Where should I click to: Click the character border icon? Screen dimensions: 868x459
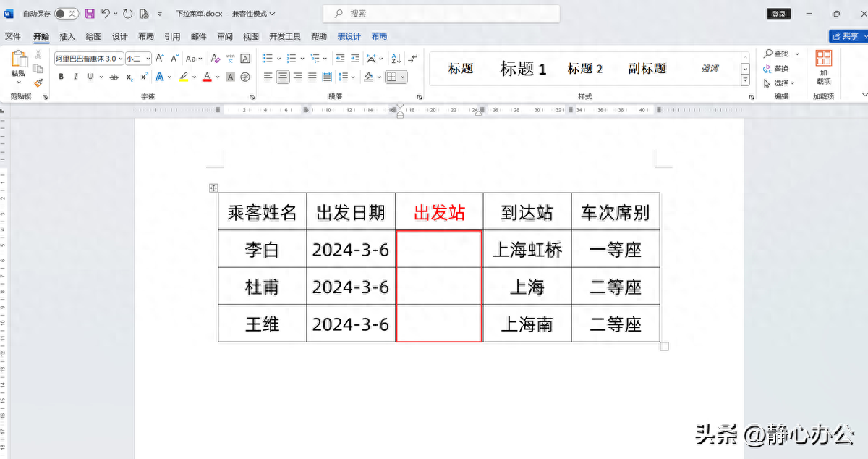point(245,59)
